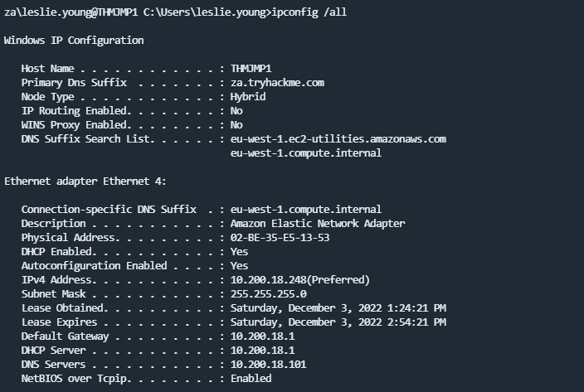Click the subnet mask 255.255.255.0
Screen dimensions: 584x392
pos(268,294)
